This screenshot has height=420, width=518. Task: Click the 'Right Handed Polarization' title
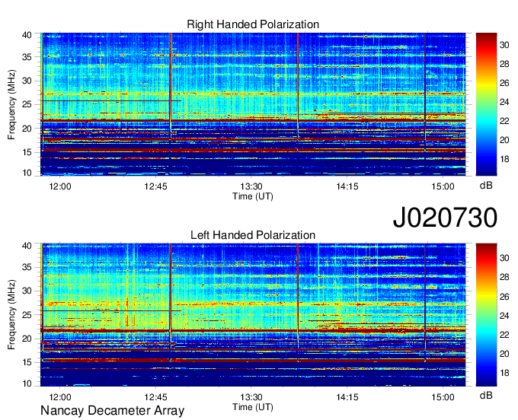point(253,24)
